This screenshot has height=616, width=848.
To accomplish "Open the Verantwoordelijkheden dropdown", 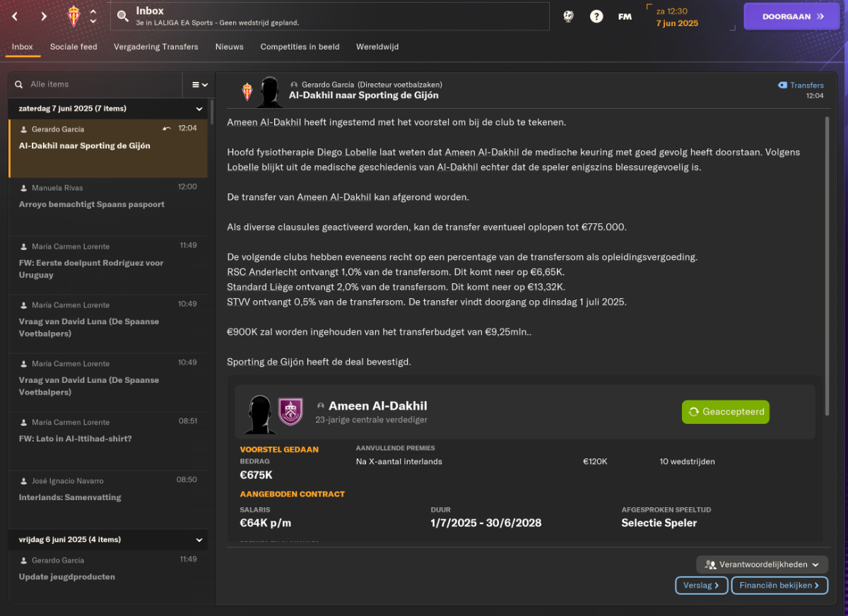I will tap(762, 564).
